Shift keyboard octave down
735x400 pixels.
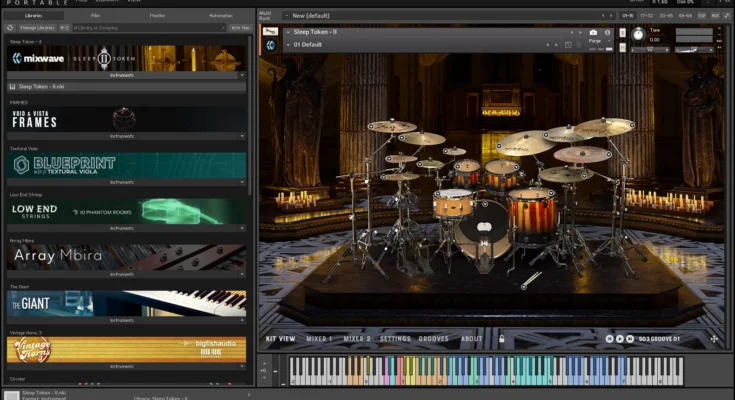point(264,377)
